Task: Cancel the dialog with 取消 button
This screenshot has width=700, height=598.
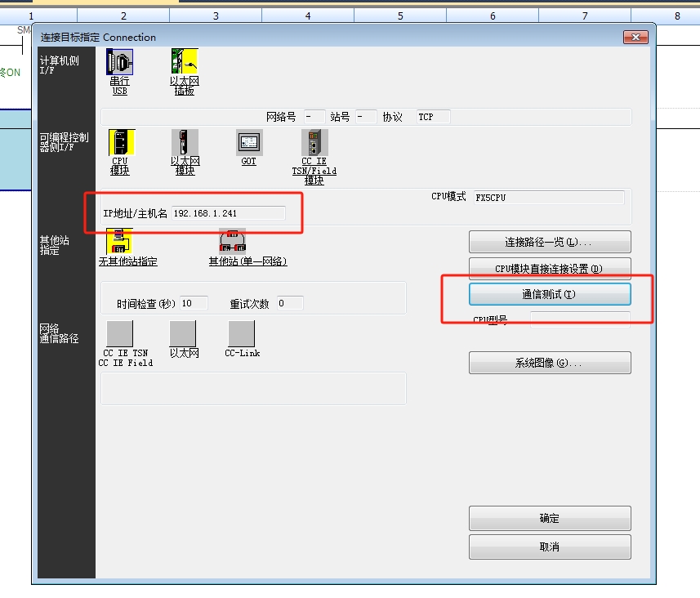Action: coord(549,547)
